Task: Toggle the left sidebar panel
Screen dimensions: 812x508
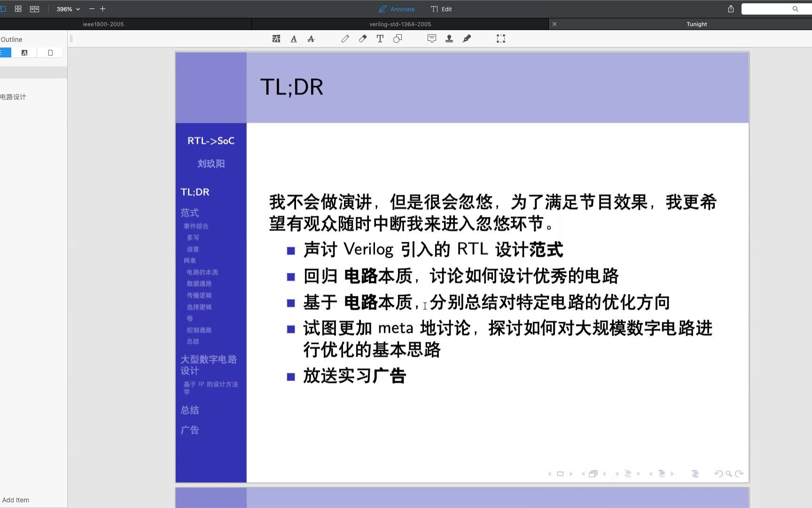Action: 3,9
